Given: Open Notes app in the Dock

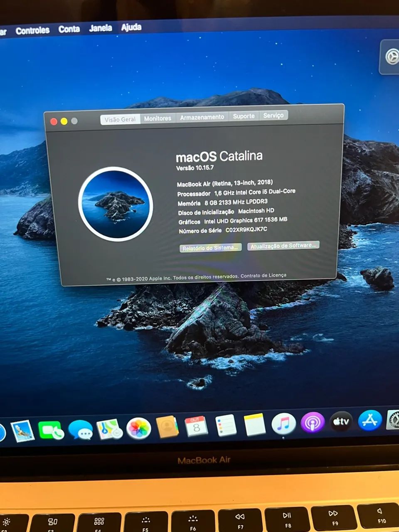Looking at the screenshot, I should pos(254,425).
